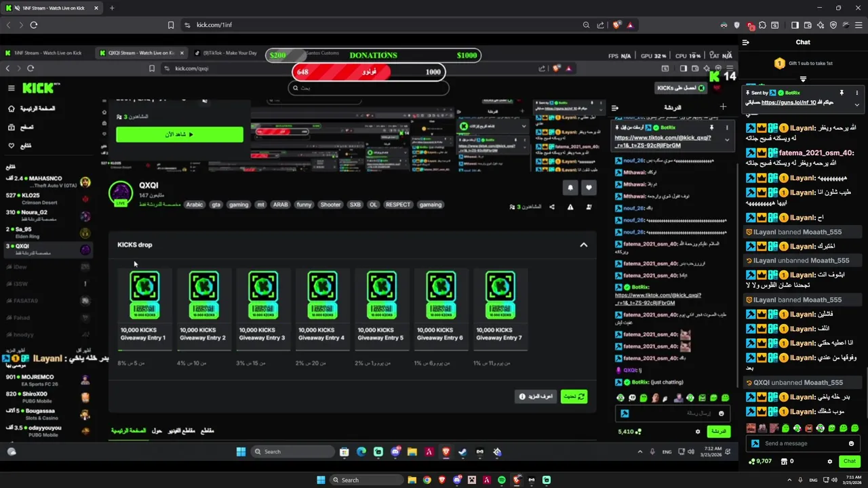Image resolution: width=868 pixels, height=488 pixels.
Task: Open the 10,000 KICKS Giveaway Entry 7 card
Action: click(500, 308)
